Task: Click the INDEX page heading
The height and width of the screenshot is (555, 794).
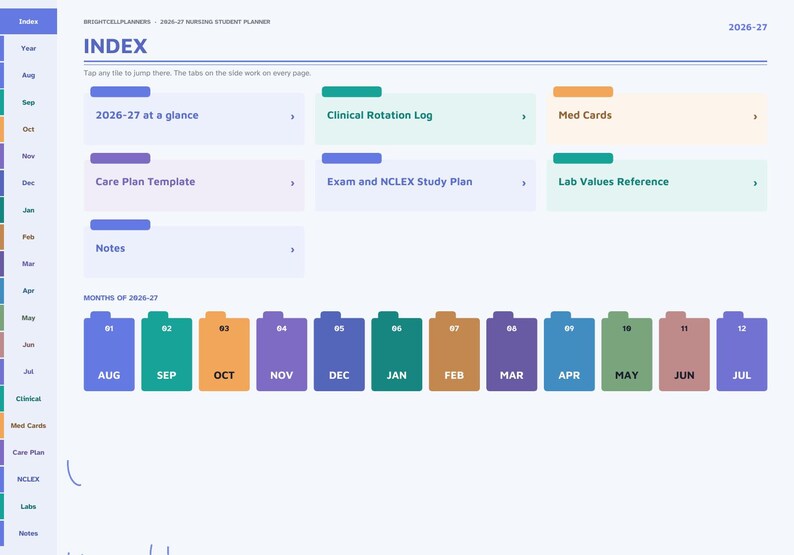Action: pos(115,47)
